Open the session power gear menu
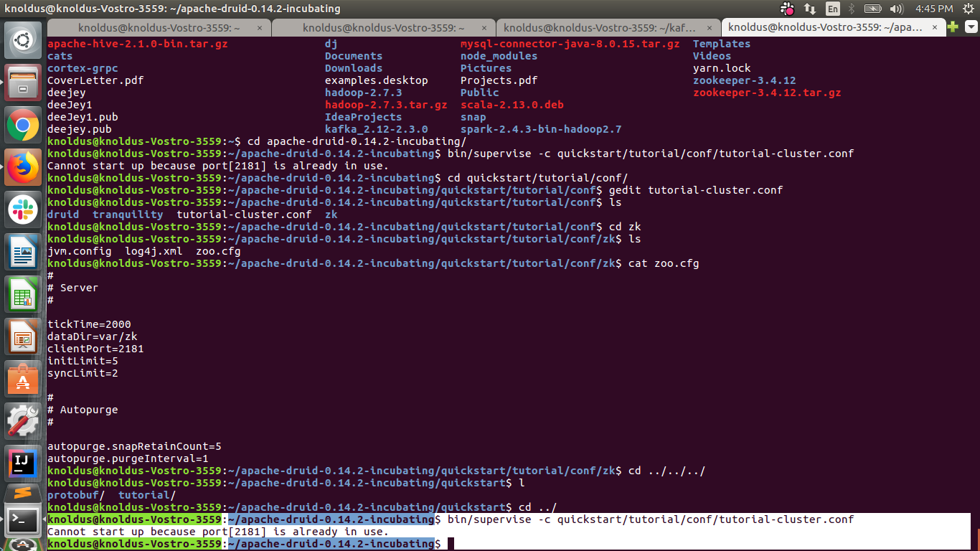980x551 pixels. tap(967, 9)
